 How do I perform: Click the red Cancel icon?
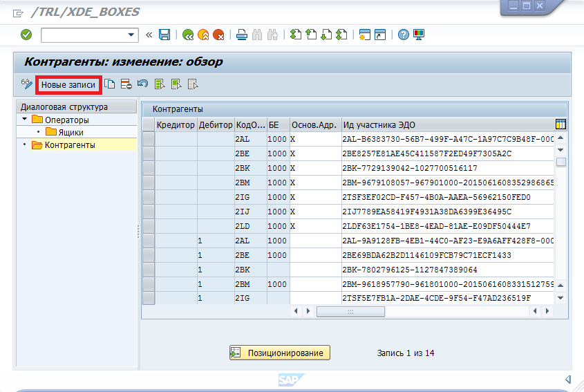[x=218, y=35]
